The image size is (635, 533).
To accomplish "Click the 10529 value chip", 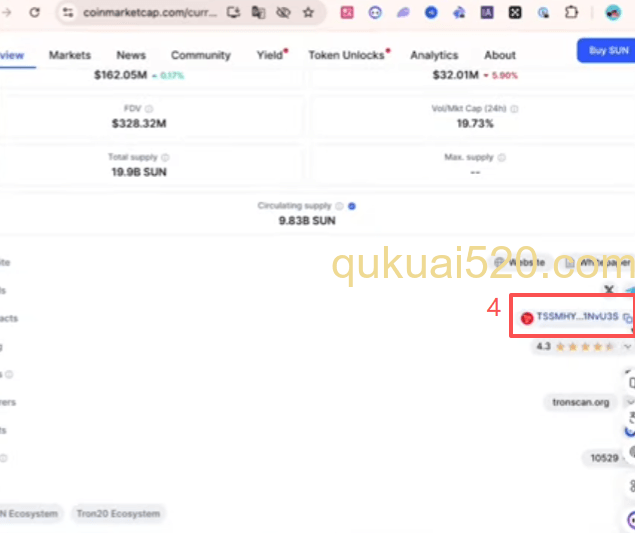I will (604, 458).
